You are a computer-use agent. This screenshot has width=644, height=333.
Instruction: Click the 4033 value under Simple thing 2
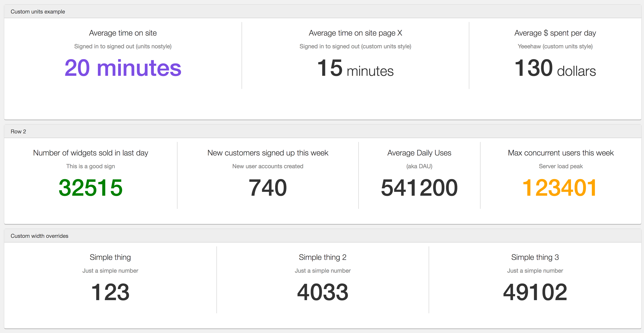click(323, 292)
